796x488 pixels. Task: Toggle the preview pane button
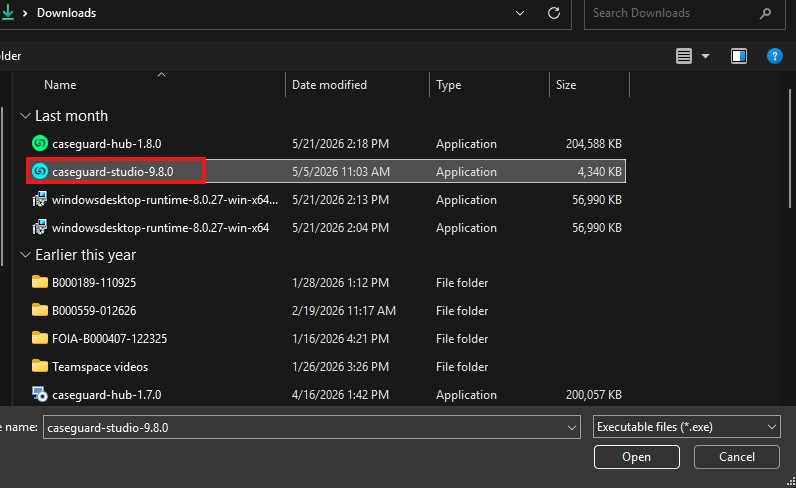739,56
